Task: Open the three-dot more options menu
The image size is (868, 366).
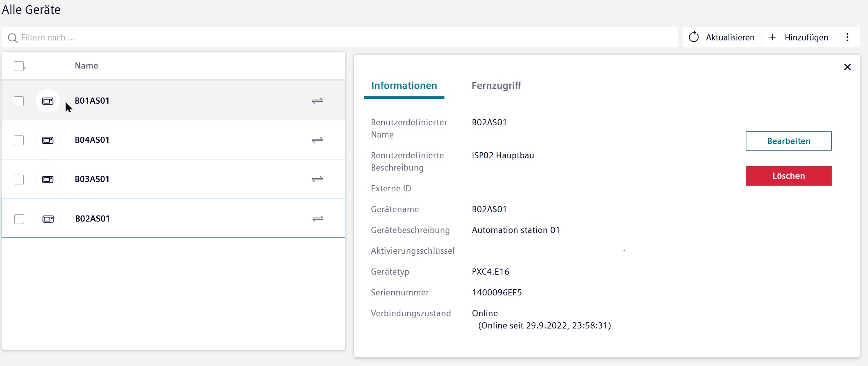Action: (847, 38)
